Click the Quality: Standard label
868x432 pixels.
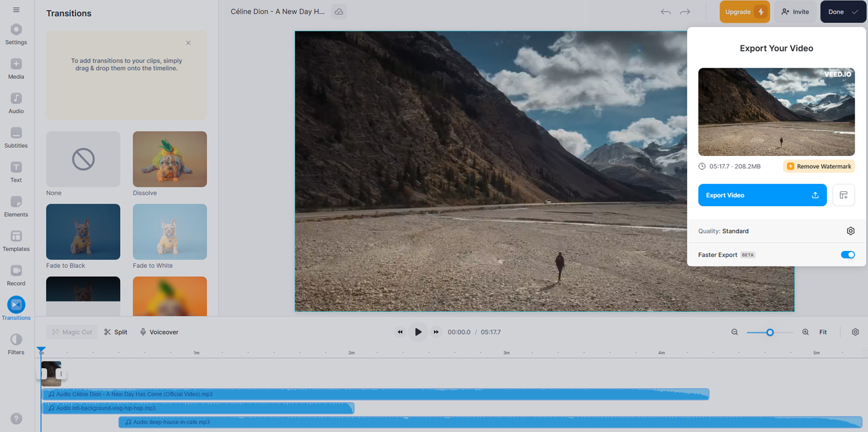724,231
